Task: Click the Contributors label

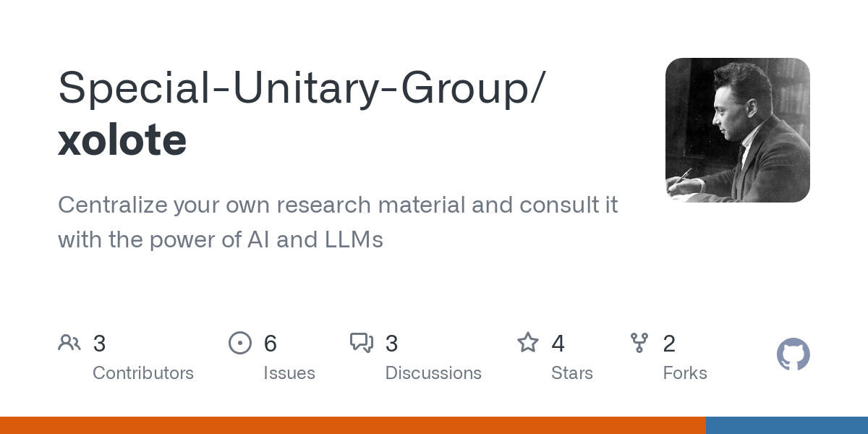Action: [x=143, y=373]
